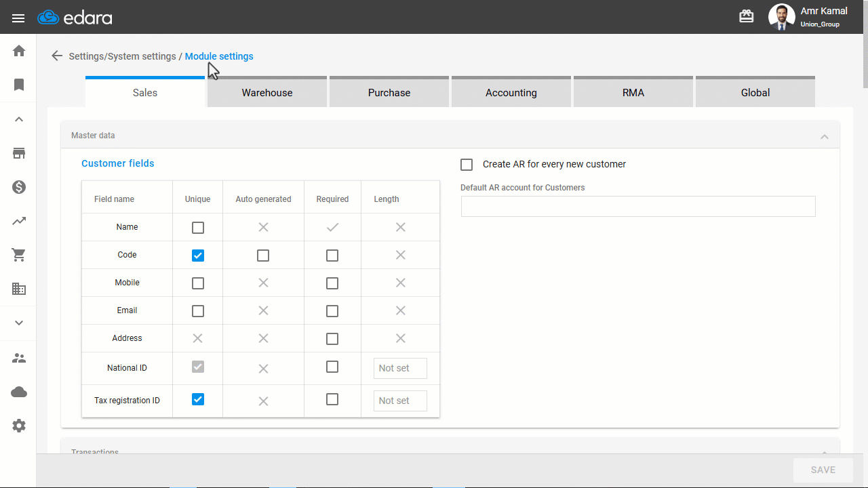The image size is (868, 488).
Task: Enable Auto generated for Code field
Action: 263,256
